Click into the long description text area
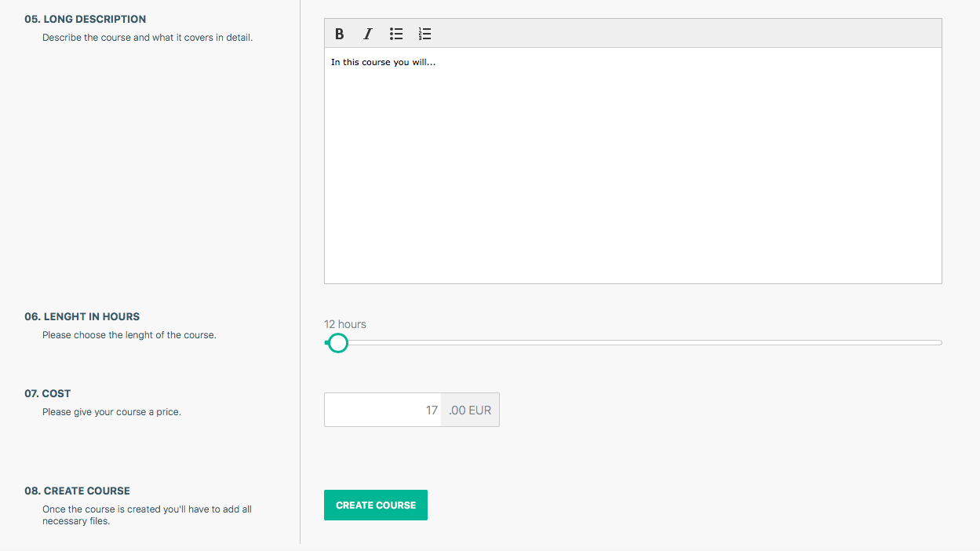 632,166
